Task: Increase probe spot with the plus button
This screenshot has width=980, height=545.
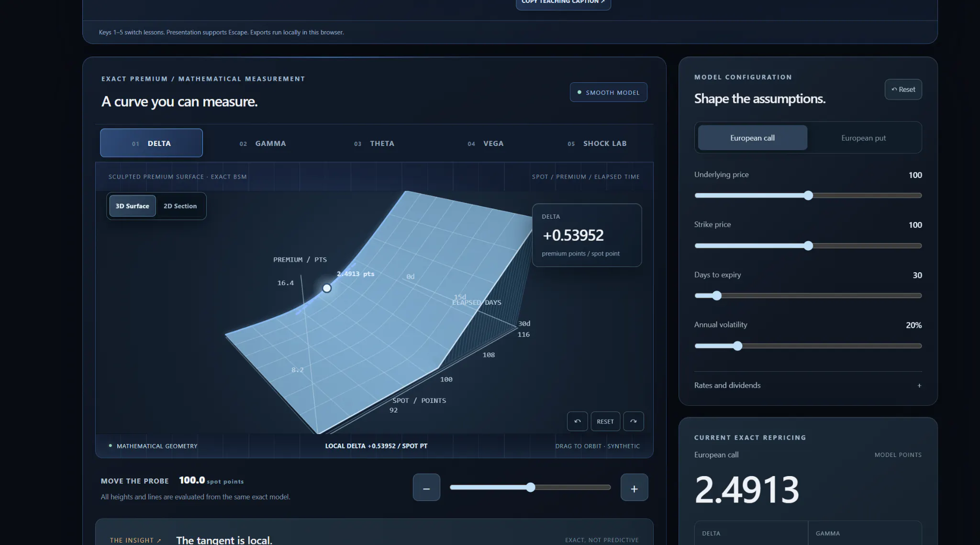Action: coord(634,487)
